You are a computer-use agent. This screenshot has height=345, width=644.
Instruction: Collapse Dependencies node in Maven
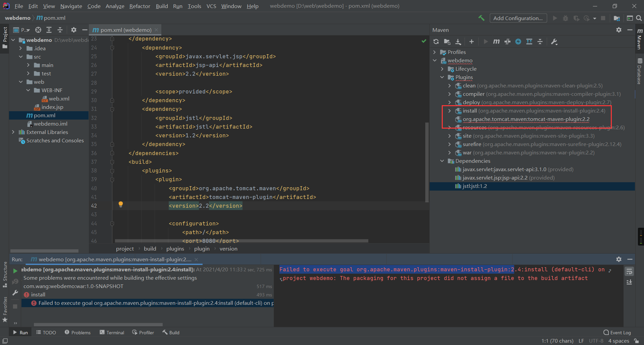click(x=442, y=161)
